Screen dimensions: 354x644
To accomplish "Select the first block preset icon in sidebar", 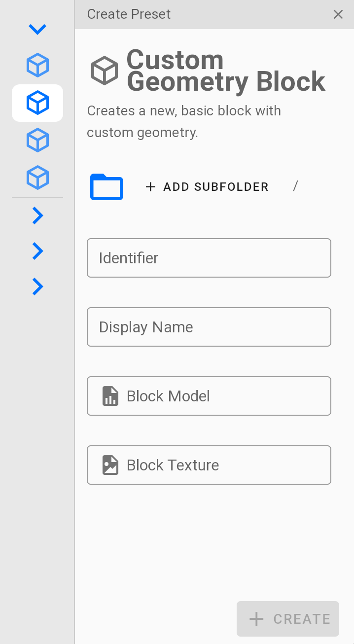I will pos(37,65).
